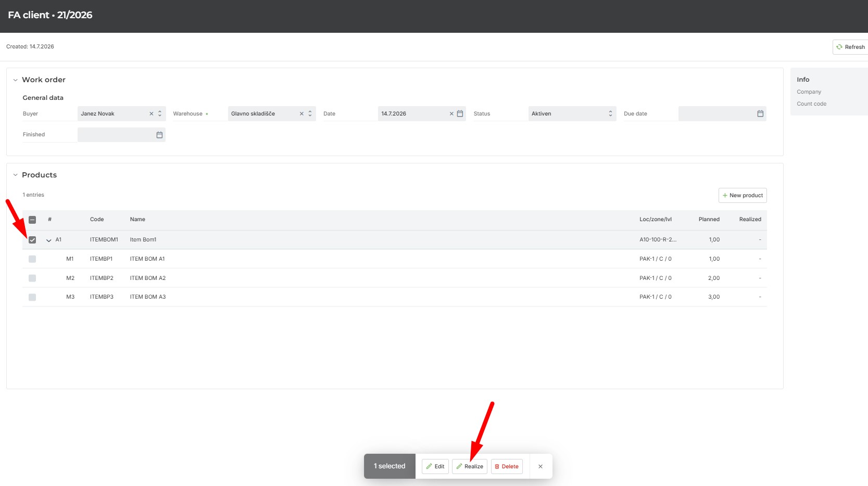The image size is (868, 486).
Task: Toggle the select-all header checkbox
Action: [32, 220]
